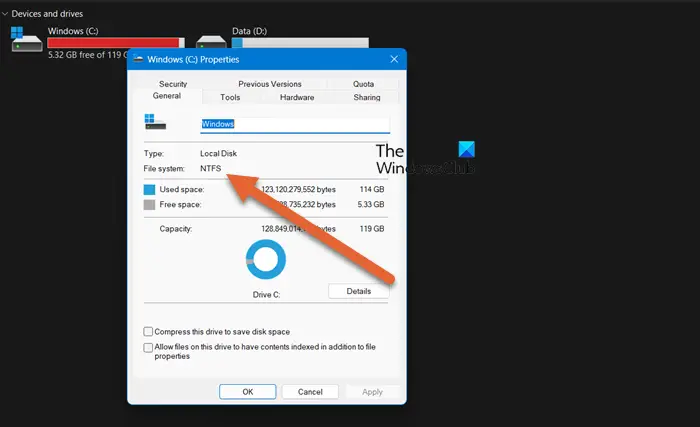The image size is (700, 427).
Task: Click the Used space: label
Action: click(x=182, y=189)
